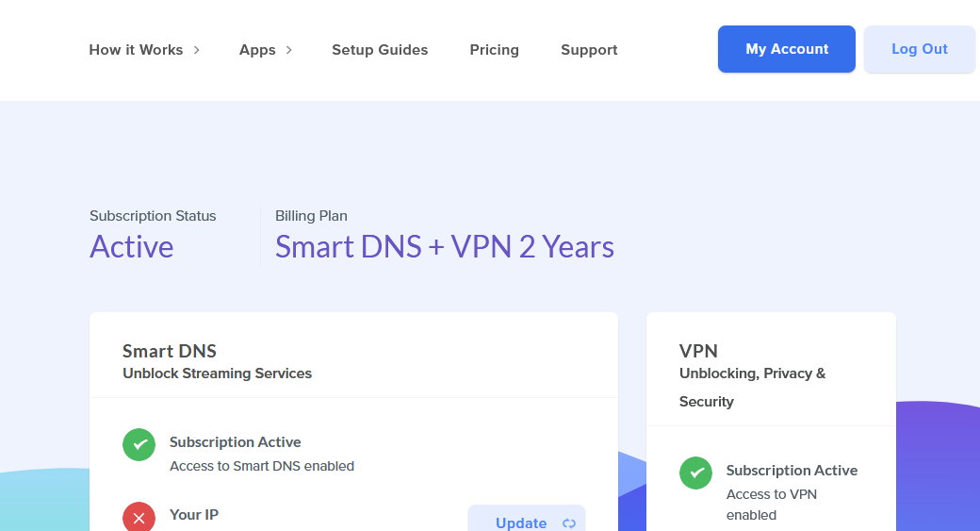The height and width of the screenshot is (531, 980).
Task: Open the How it Works menu
Action: [x=137, y=50]
